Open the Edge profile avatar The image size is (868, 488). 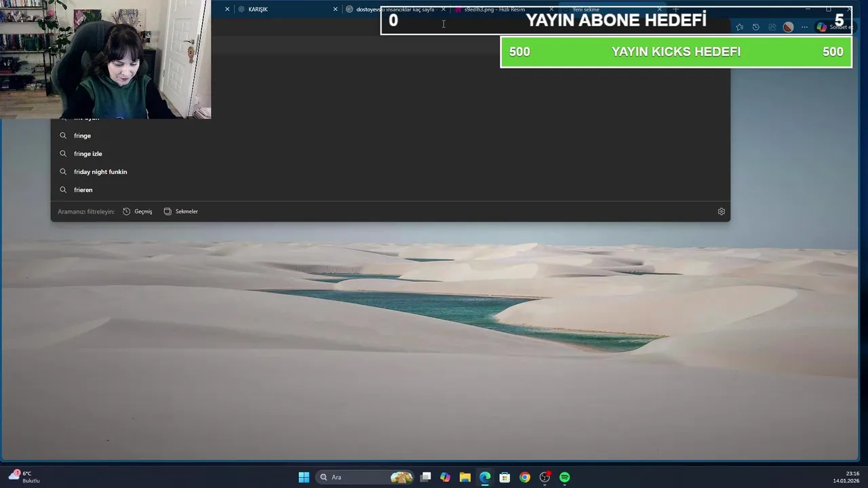788,27
